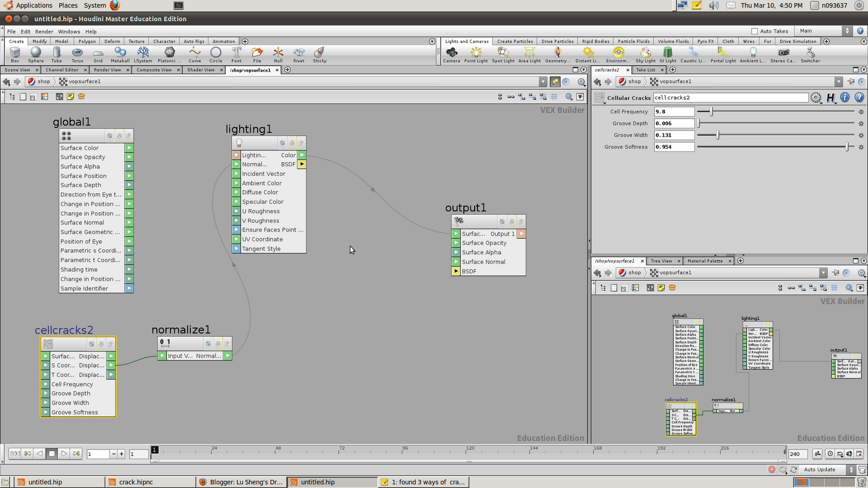Open help for Cellular Cracks node
Viewport: 868px width, 488px height.
pos(859,98)
